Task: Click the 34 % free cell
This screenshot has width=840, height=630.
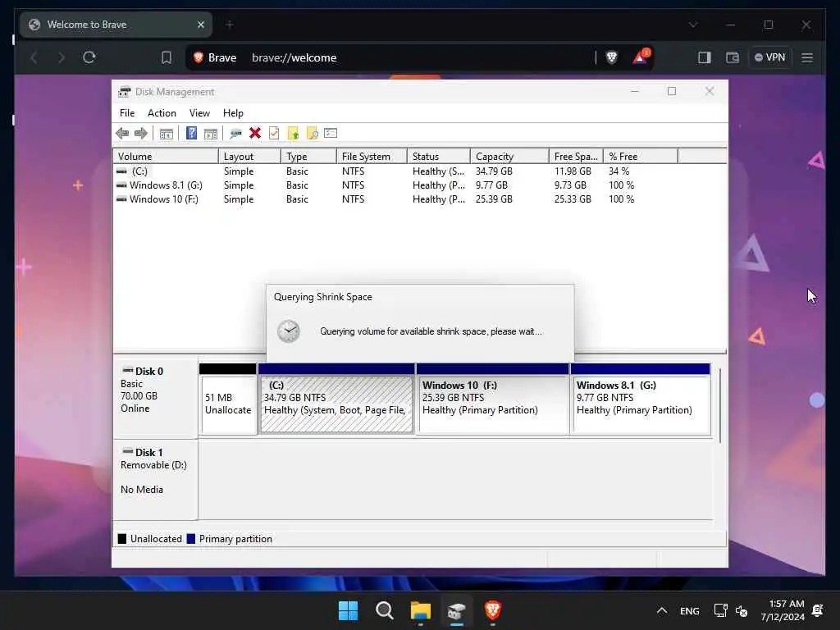Action: 619,171
